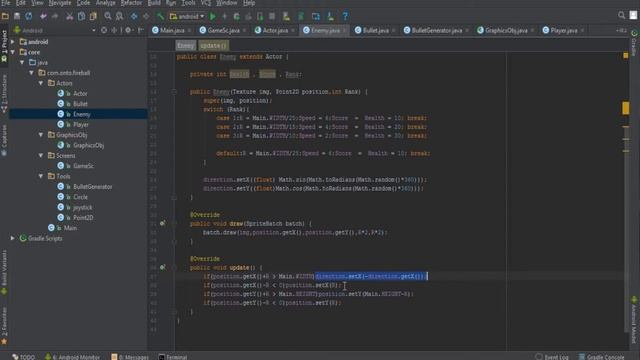
Task: Click the override gutter icon beside update method
Action: [162, 267]
